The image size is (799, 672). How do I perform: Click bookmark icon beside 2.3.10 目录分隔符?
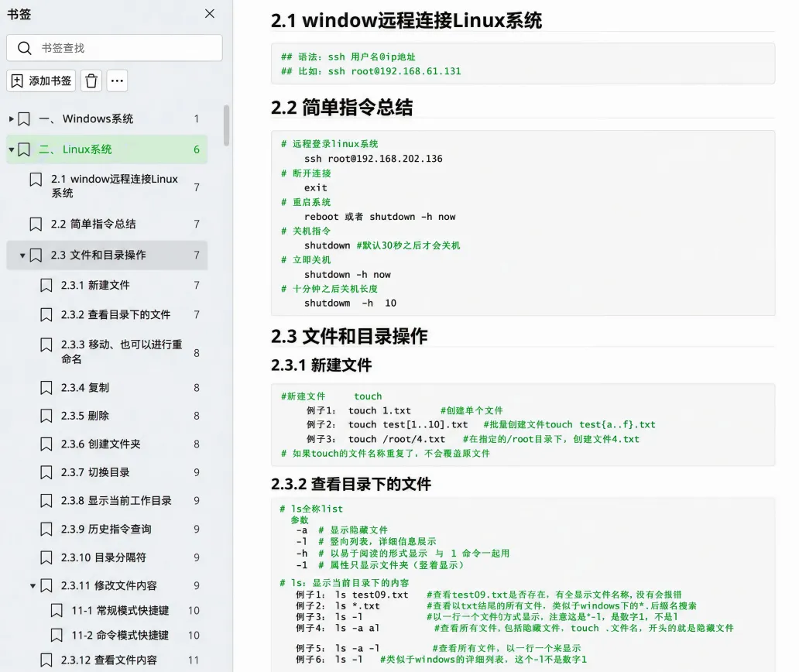(46, 557)
